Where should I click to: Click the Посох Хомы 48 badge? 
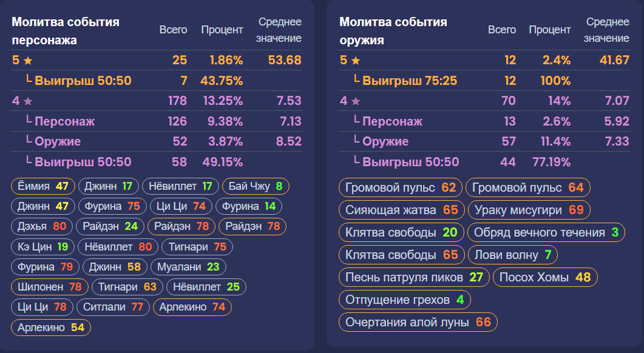click(545, 277)
